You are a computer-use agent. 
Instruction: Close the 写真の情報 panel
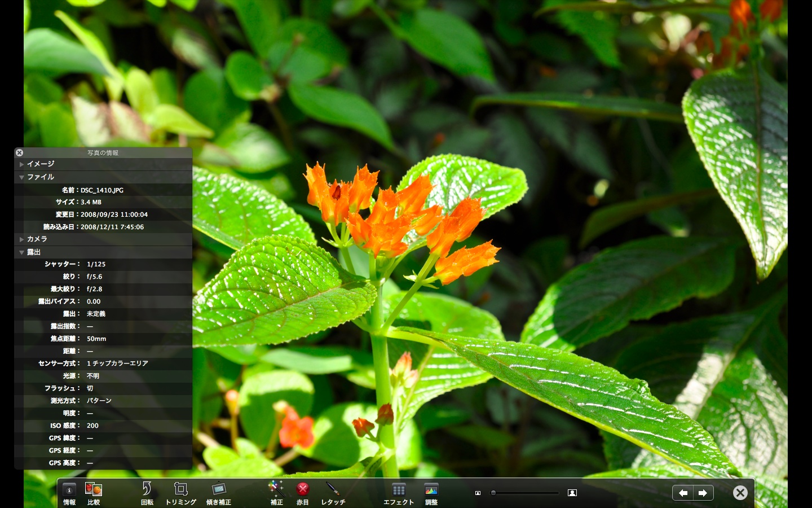click(19, 152)
